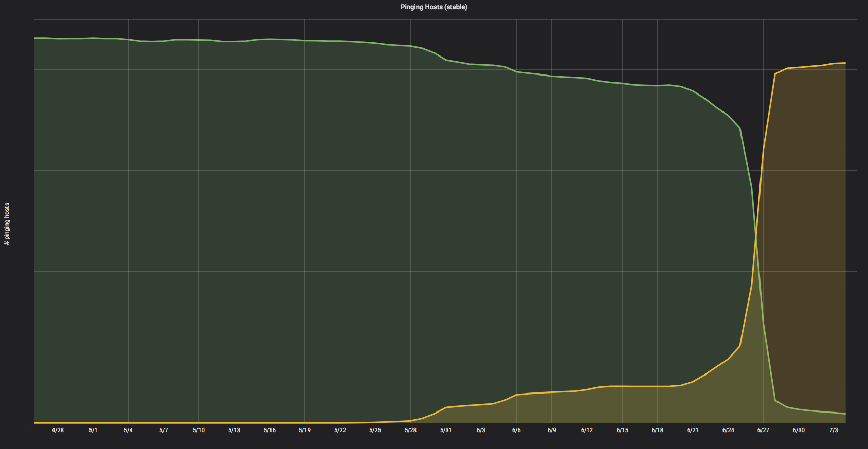Select the 5/19 date label
Image resolution: width=868 pixels, height=449 pixels.
(304, 430)
